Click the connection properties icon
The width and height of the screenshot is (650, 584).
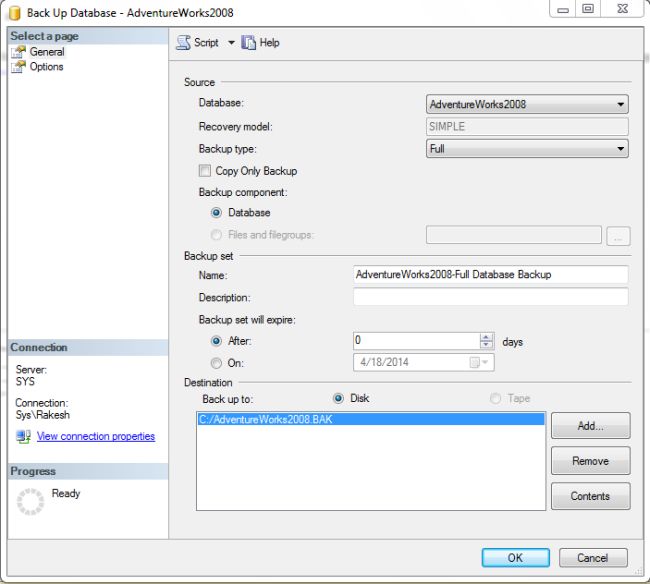pos(23,437)
